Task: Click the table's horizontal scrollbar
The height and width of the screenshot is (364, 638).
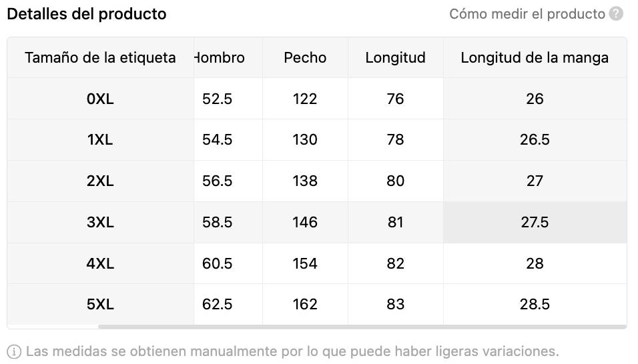Action: point(362,327)
